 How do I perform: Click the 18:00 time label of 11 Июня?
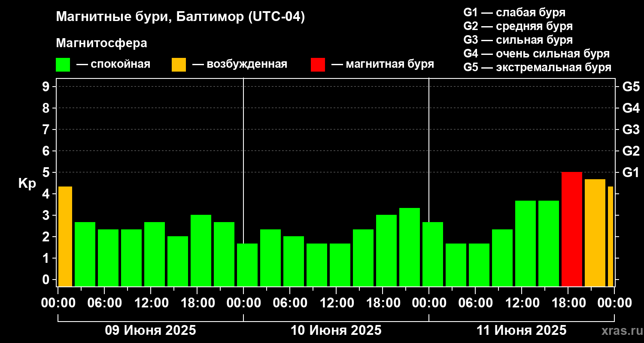[568, 303]
